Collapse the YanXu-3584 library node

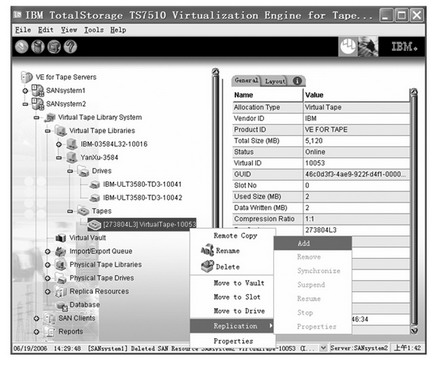click(x=59, y=158)
